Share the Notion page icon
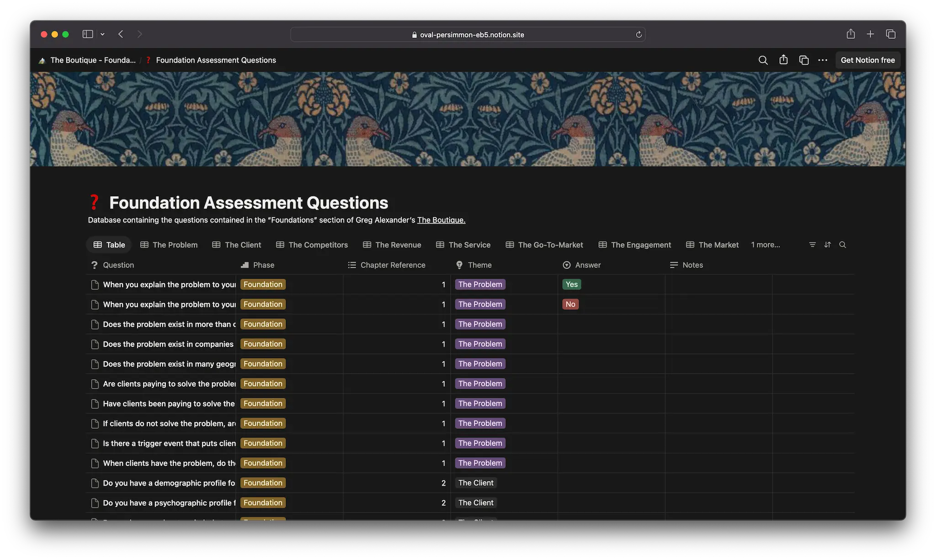The height and width of the screenshot is (560, 936). [x=783, y=60]
